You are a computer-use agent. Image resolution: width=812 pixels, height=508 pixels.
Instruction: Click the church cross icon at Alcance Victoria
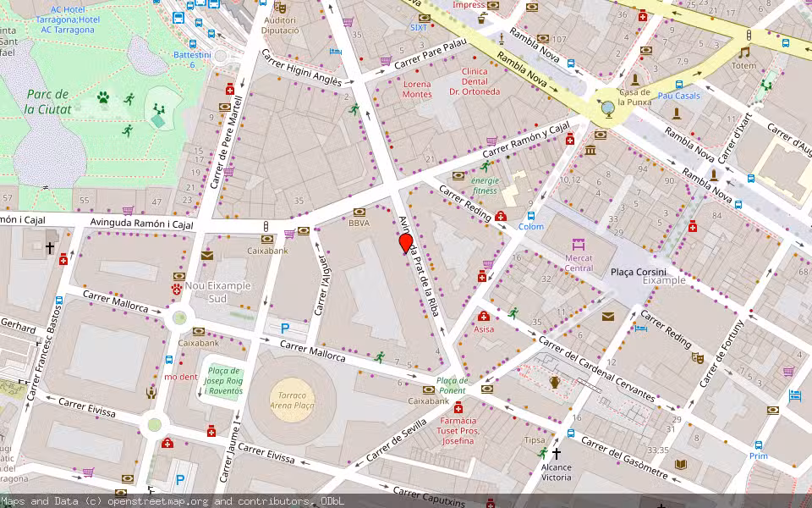pyautogui.click(x=557, y=452)
